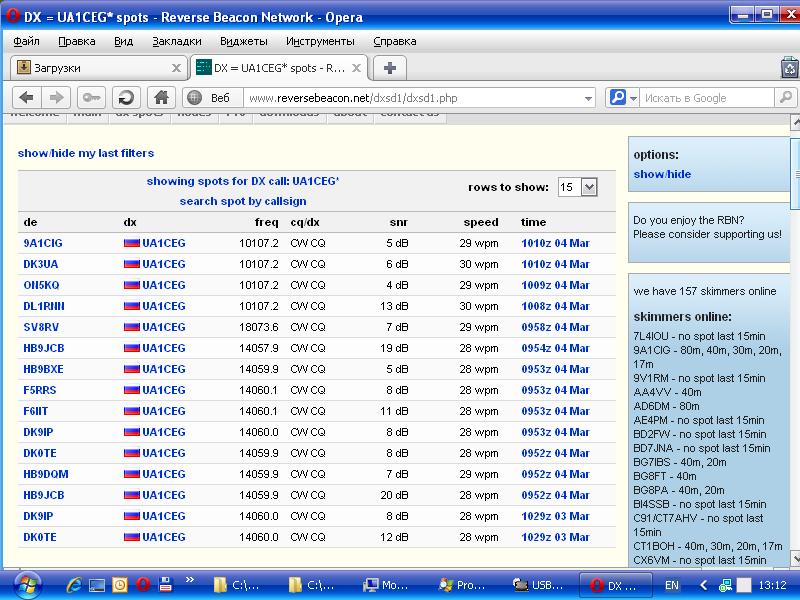Open the Виджеты menu

click(x=243, y=41)
